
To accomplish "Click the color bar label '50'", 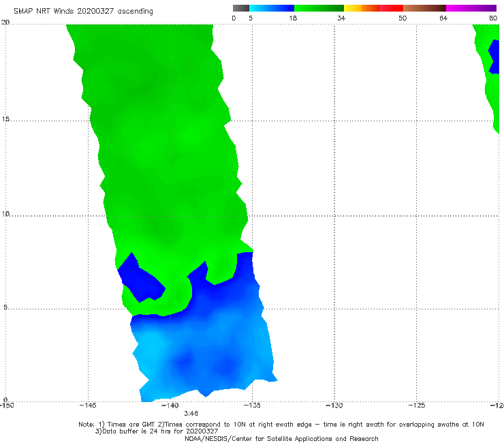I will 403,18.
